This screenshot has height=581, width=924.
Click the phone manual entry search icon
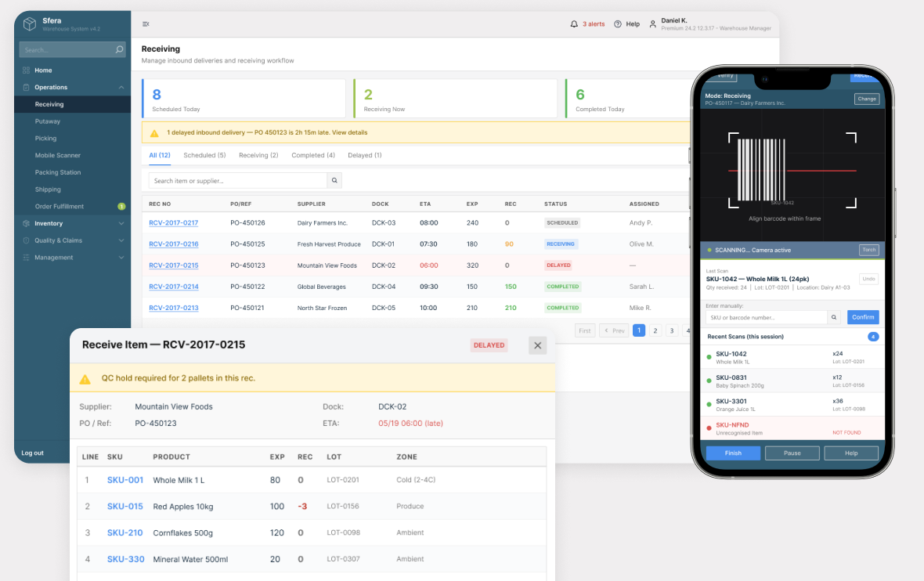834,317
